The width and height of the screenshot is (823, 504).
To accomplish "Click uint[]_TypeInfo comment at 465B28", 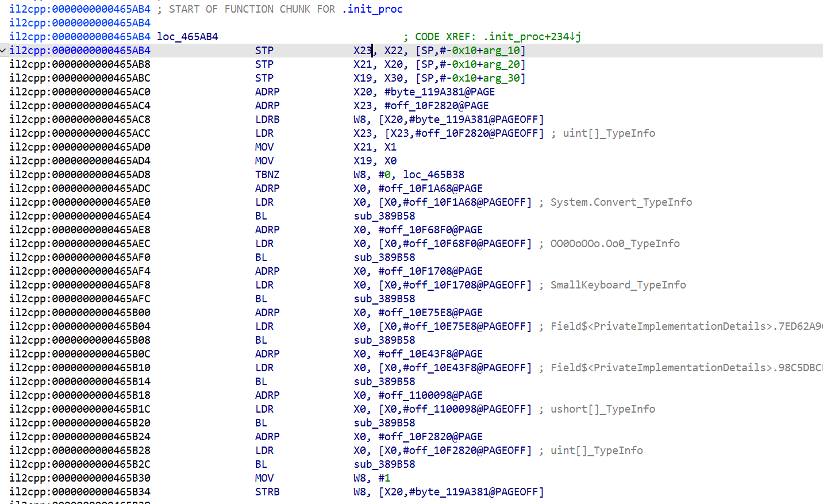I will [597, 451].
